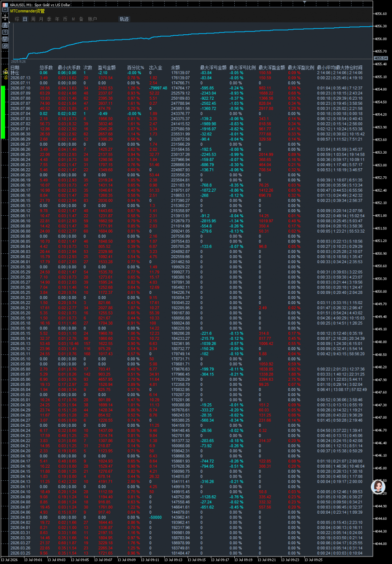Click the 2026.07.13 date row
Screen dimensions: 392x564
coord(20,78)
